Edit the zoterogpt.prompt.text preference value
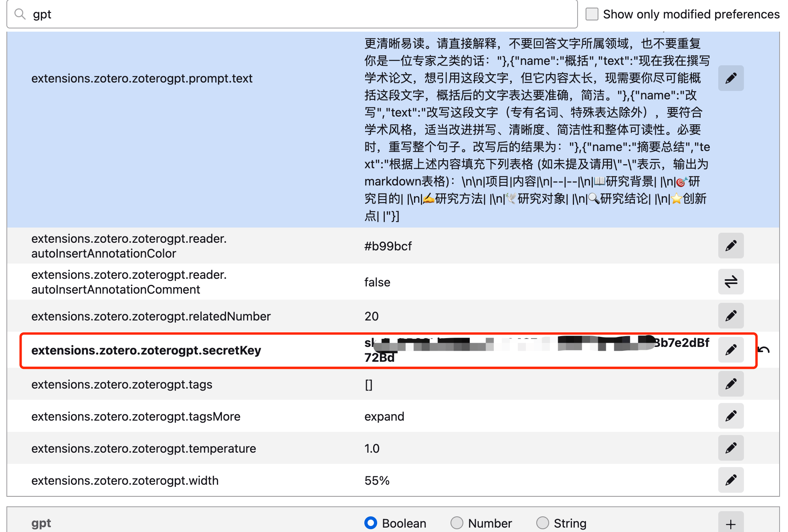The height and width of the screenshot is (532, 788). pyautogui.click(x=731, y=78)
